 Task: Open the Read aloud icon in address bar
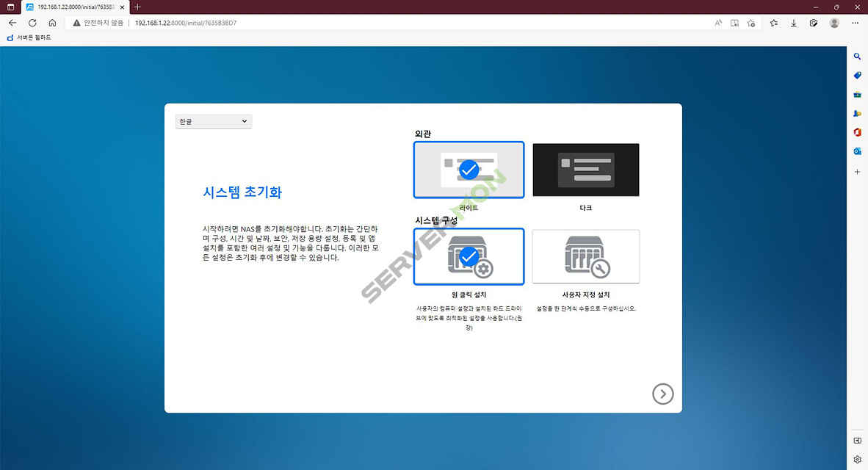pyautogui.click(x=718, y=23)
